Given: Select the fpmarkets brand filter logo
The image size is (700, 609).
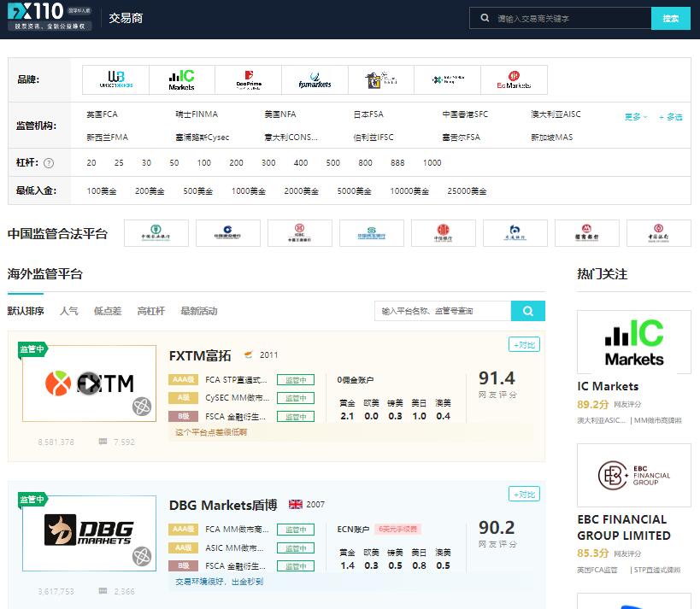Looking at the screenshot, I should 315,79.
